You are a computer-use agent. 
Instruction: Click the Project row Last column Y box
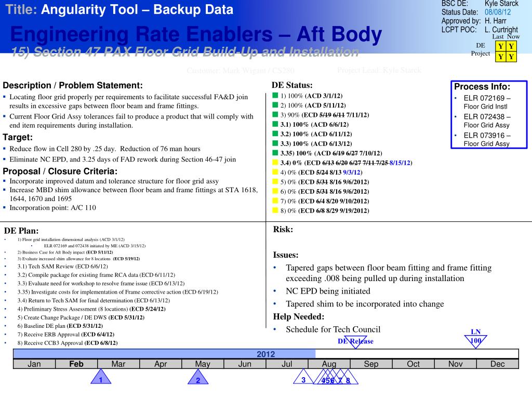point(500,57)
